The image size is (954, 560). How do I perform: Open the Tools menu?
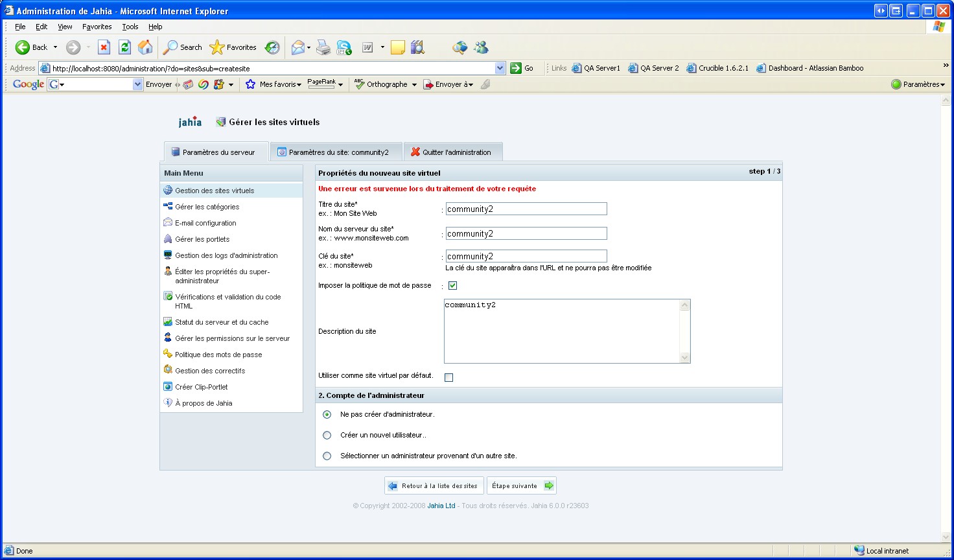pos(130,27)
